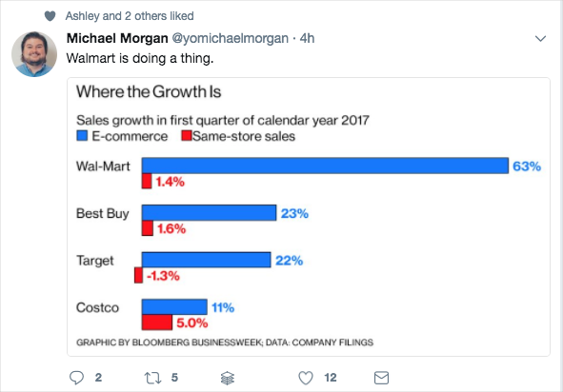
Task: Click the Michael Morgan display name
Action: (x=117, y=38)
